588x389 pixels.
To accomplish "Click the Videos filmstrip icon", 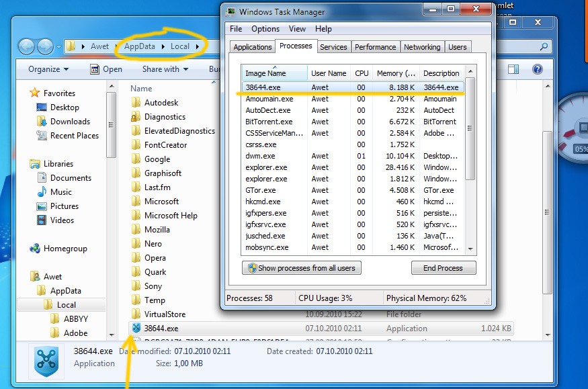I will [x=42, y=220].
